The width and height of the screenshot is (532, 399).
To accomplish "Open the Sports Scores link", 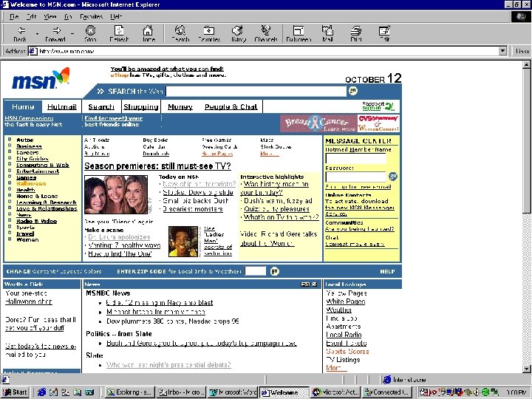I will pos(347,352).
